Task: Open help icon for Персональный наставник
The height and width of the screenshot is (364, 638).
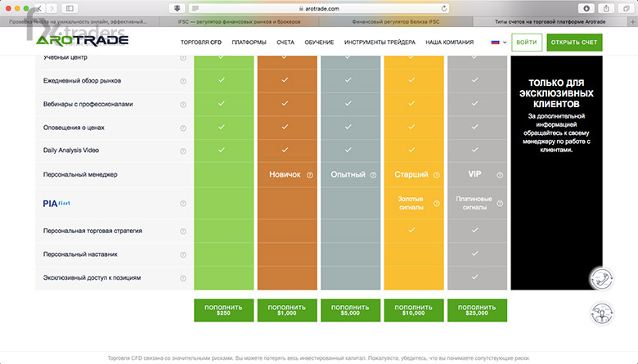Action: click(183, 254)
